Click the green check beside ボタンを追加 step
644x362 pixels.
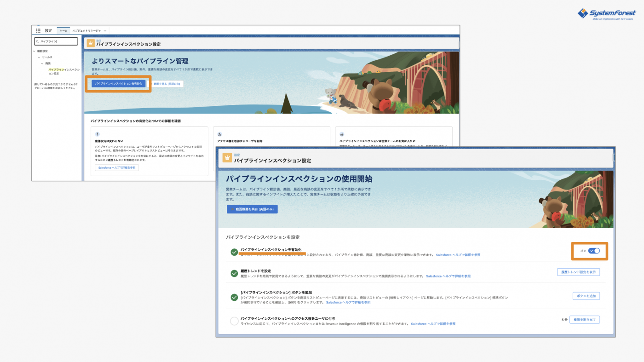coord(235,297)
